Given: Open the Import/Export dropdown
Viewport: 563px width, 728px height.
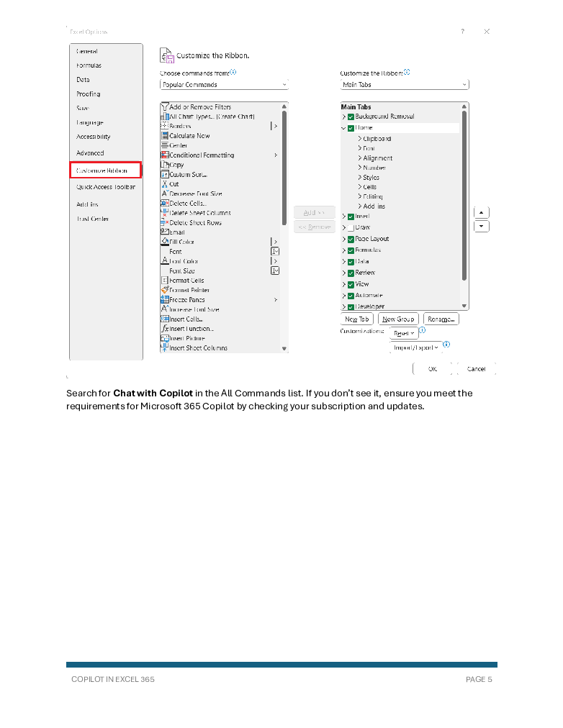Looking at the screenshot, I should [415, 347].
